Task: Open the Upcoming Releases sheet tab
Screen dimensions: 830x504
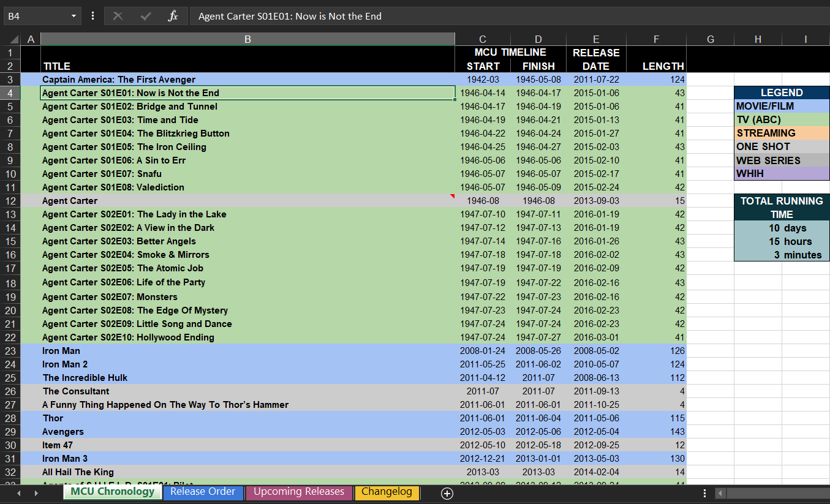Action: point(299,492)
